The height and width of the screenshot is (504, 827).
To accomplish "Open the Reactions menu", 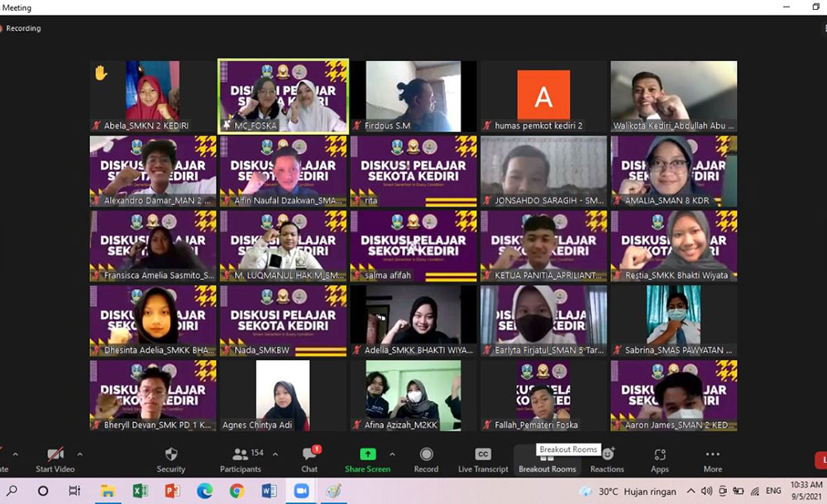I will [607, 459].
